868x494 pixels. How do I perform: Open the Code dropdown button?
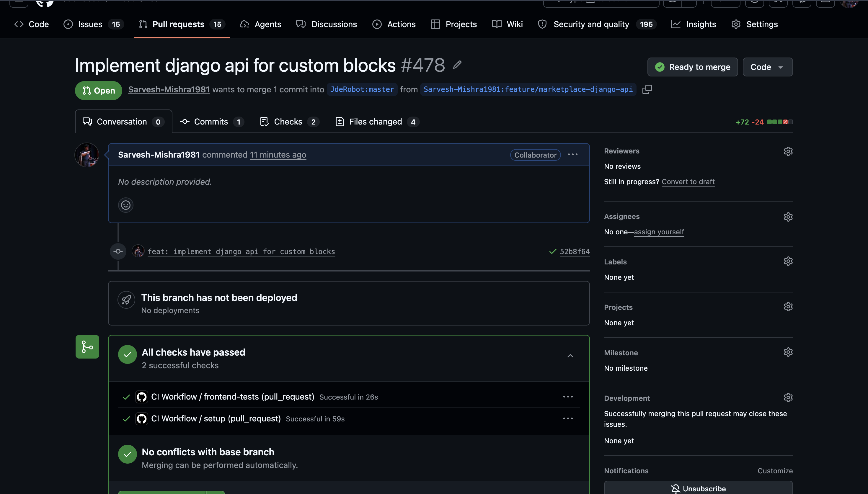[x=768, y=67]
